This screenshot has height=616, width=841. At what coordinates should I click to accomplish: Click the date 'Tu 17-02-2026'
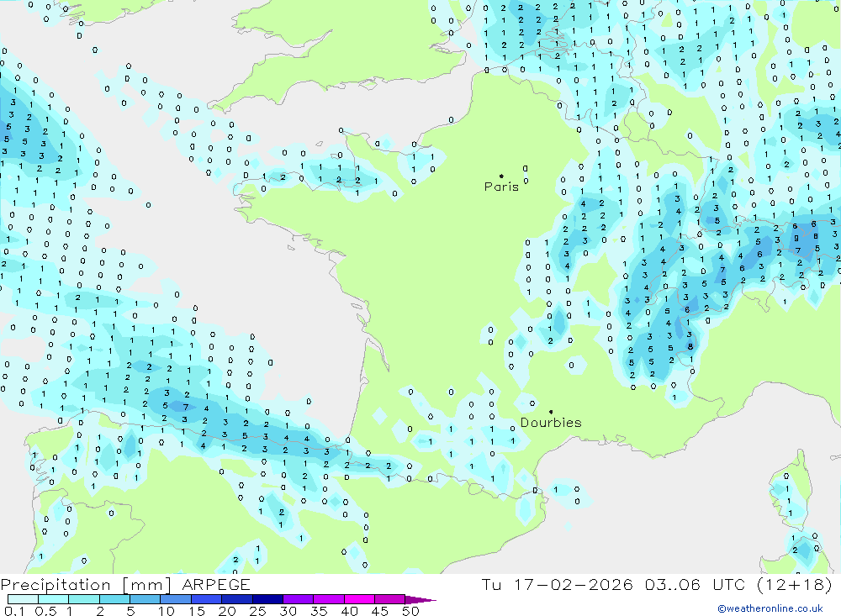557,584
